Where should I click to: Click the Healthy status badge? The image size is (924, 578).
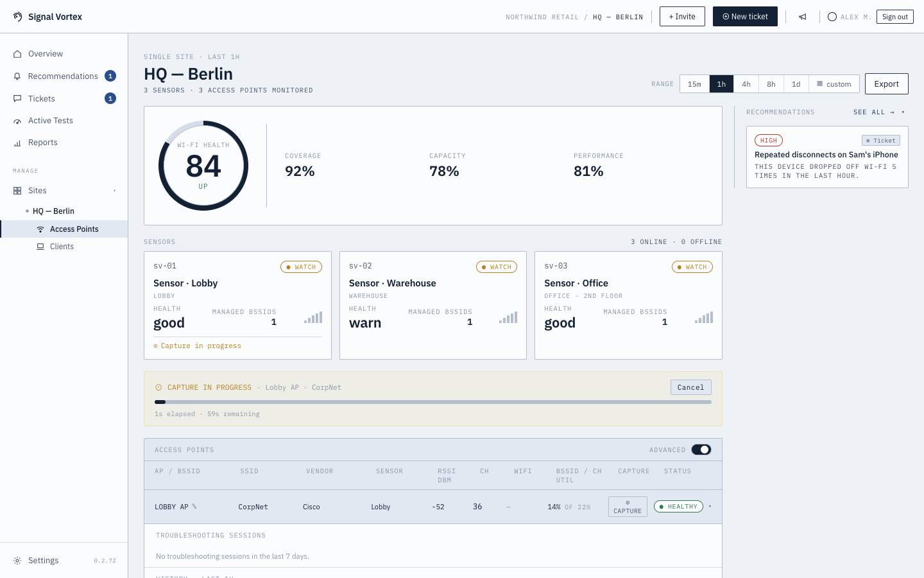(x=678, y=507)
